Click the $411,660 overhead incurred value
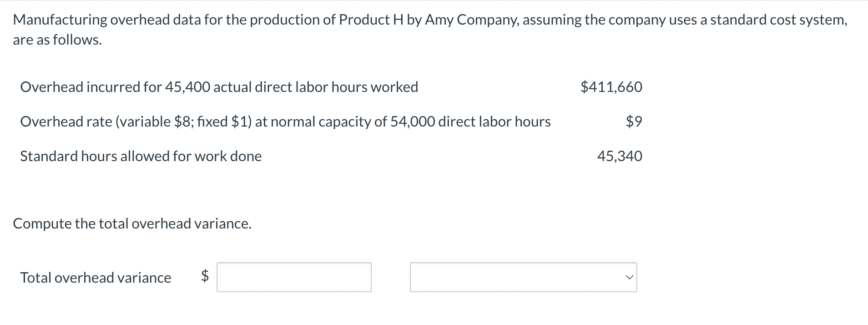 tap(611, 87)
